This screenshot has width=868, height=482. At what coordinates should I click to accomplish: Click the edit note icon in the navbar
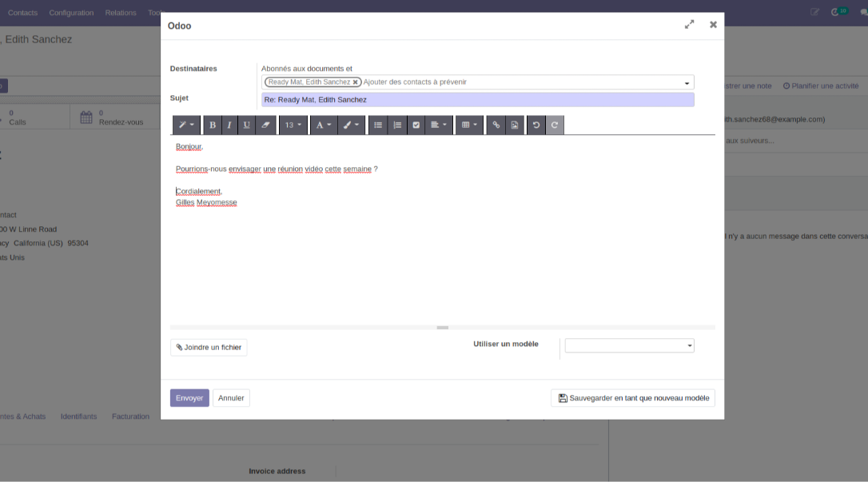point(815,12)
